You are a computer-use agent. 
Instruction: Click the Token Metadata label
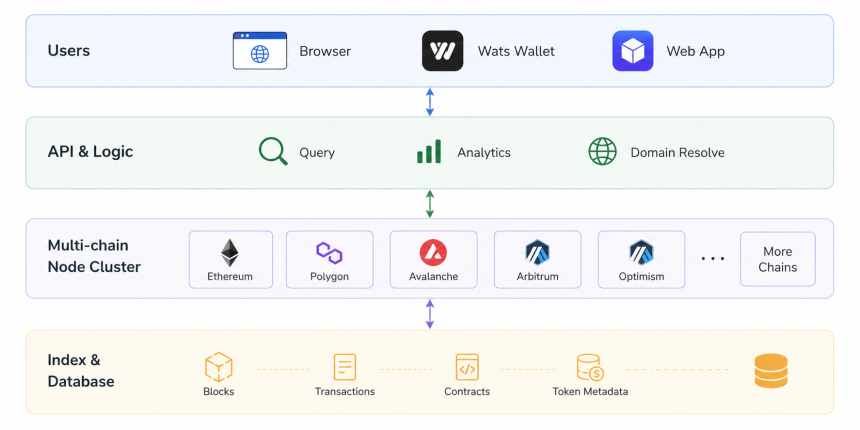(x=590, y=392)
